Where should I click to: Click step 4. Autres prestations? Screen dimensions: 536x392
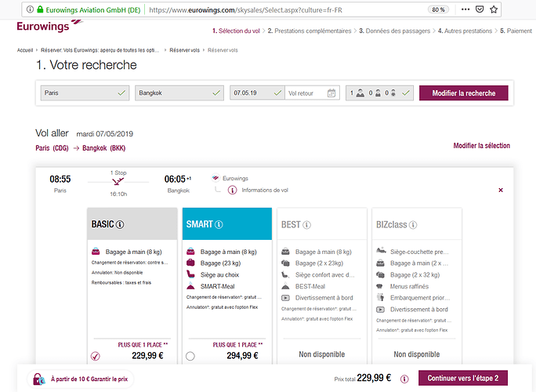(465, 31)
